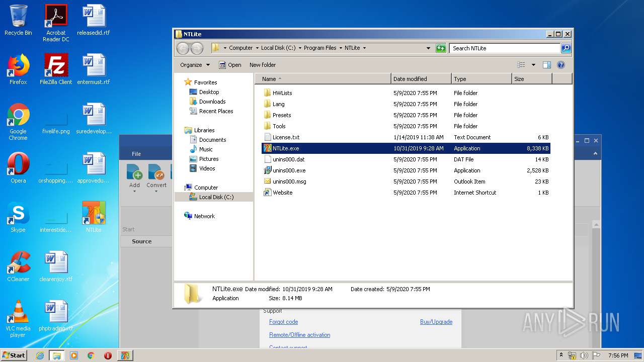Open the Start menu

(x=14, y=355)
